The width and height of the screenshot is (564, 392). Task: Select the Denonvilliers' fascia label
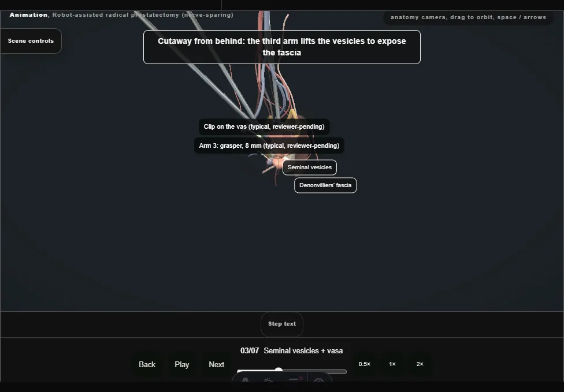click(325, 185)
